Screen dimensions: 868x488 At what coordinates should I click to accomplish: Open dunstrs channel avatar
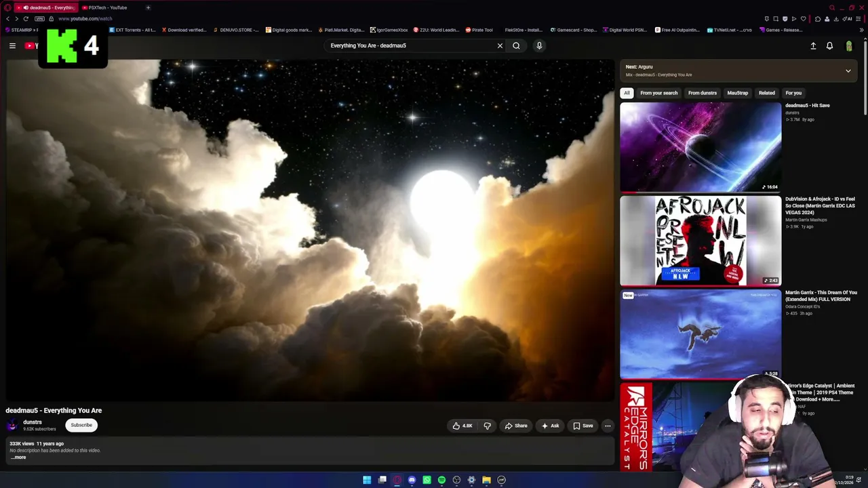[12, 425]
